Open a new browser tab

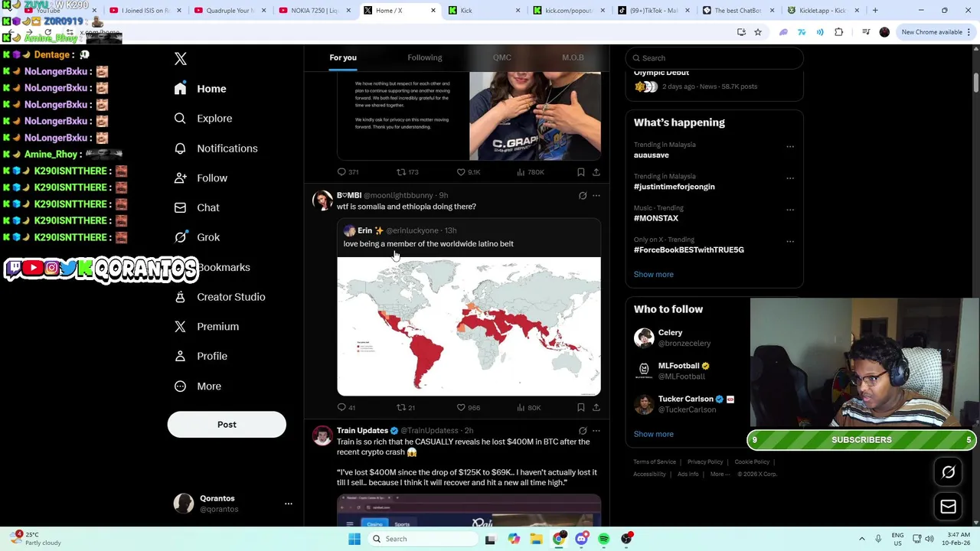point(875,11)
